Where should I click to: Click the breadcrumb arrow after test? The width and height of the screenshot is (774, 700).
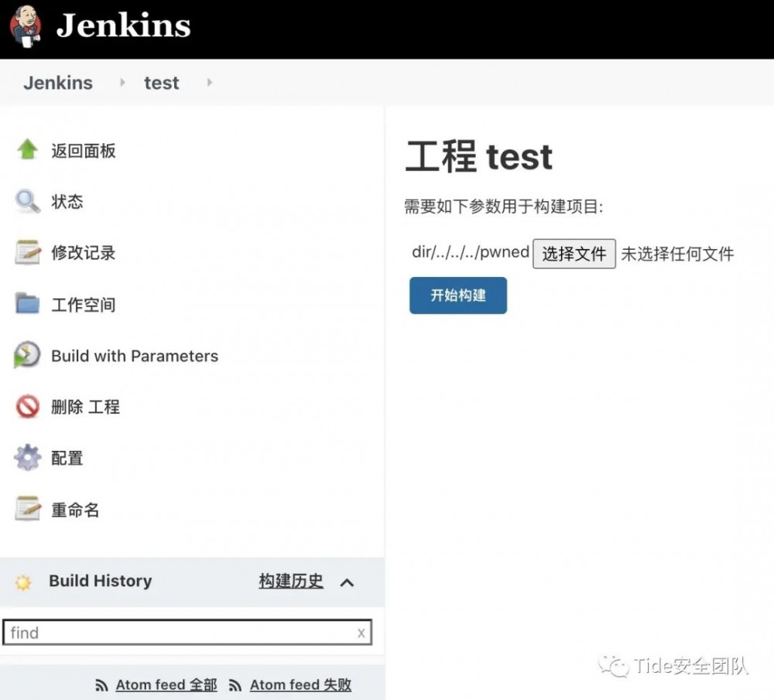(x=207, y=83)
